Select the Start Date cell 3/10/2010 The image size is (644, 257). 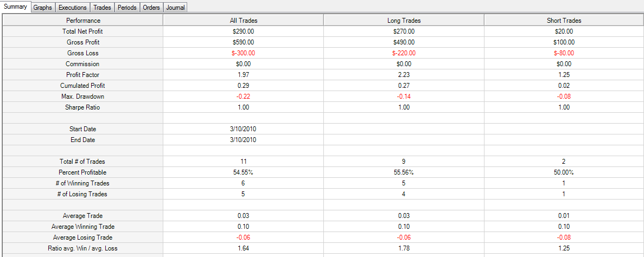point(244,129)
